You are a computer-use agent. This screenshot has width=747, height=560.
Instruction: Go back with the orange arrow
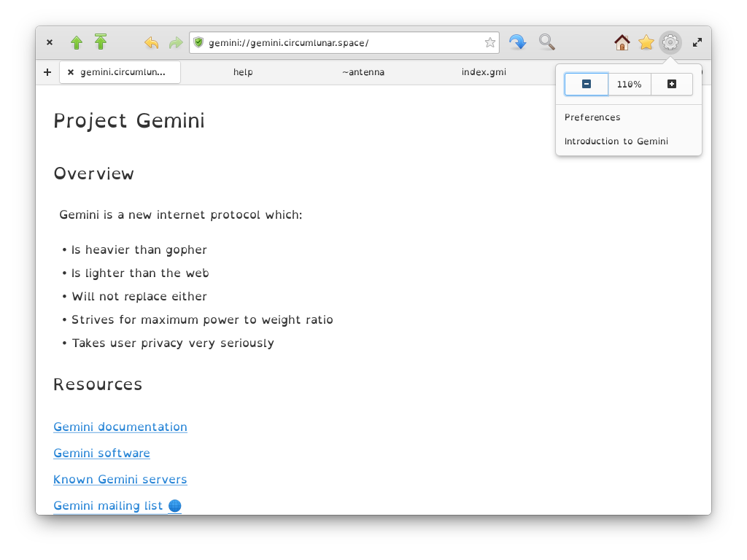[152, 43]
